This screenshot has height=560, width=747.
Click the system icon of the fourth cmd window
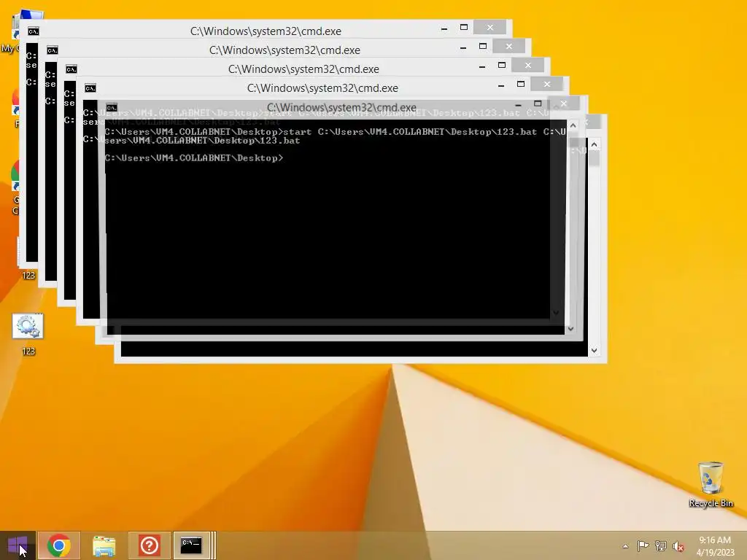90,88
